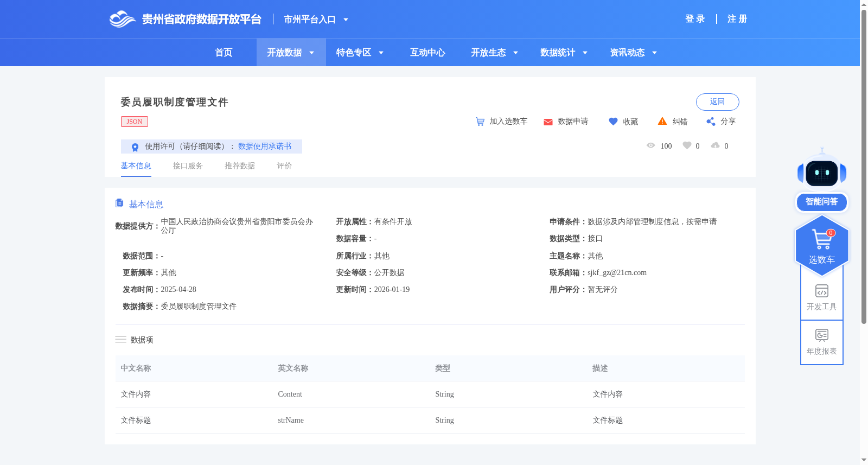Image resolution: width=868 pixels, height=465 pixels.
Task: Switch to the 基本信息 tab
Action: pos(136,166)
